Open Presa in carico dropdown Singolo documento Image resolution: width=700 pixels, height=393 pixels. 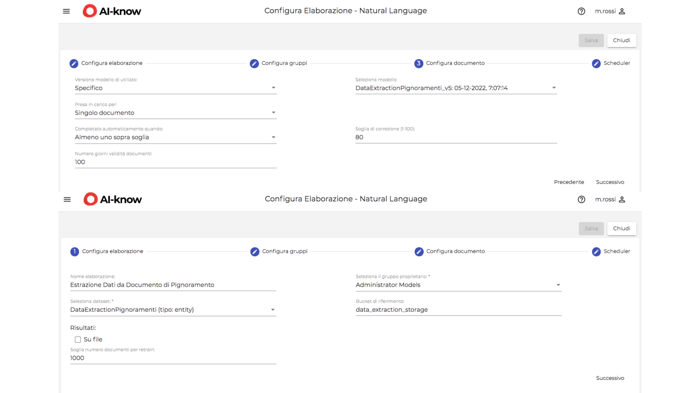coord(175,113)
